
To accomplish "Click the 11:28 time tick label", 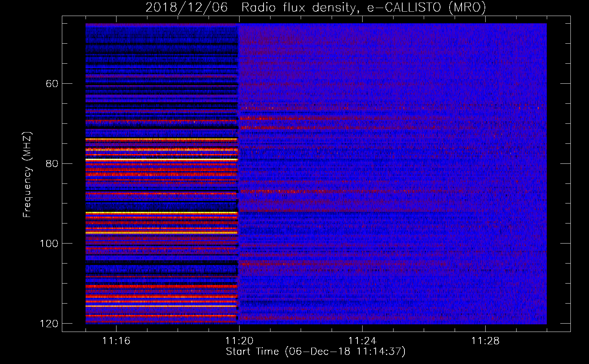I will point(485,341).
